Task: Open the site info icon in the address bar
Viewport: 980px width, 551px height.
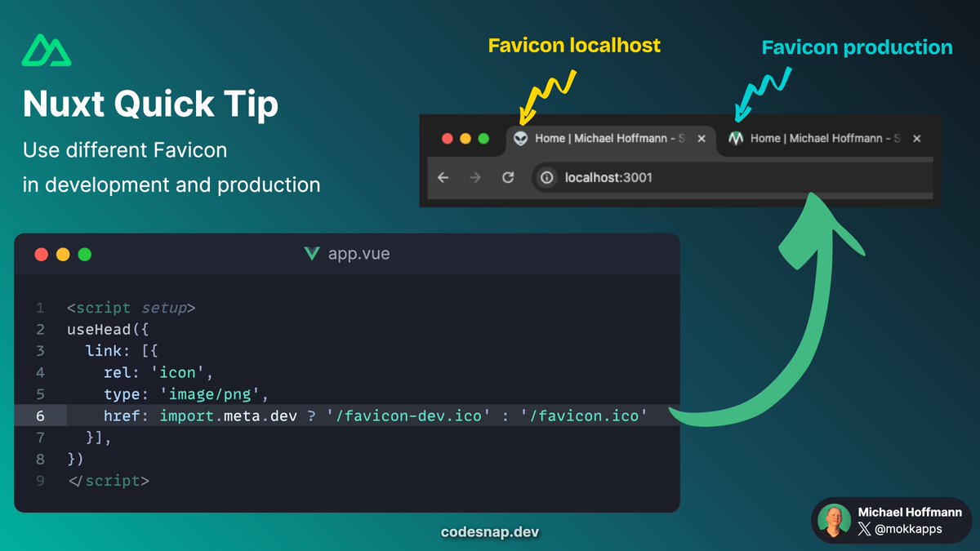Action: coord(546,177)
